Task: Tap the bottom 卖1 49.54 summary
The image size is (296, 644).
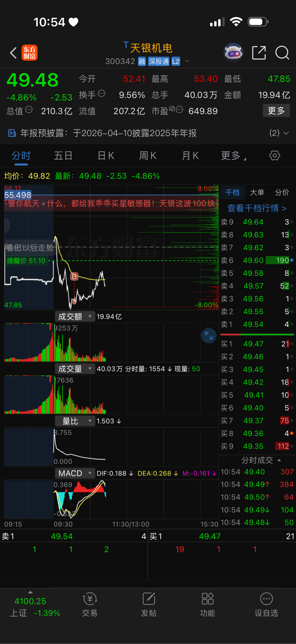Action: (74, 536)
